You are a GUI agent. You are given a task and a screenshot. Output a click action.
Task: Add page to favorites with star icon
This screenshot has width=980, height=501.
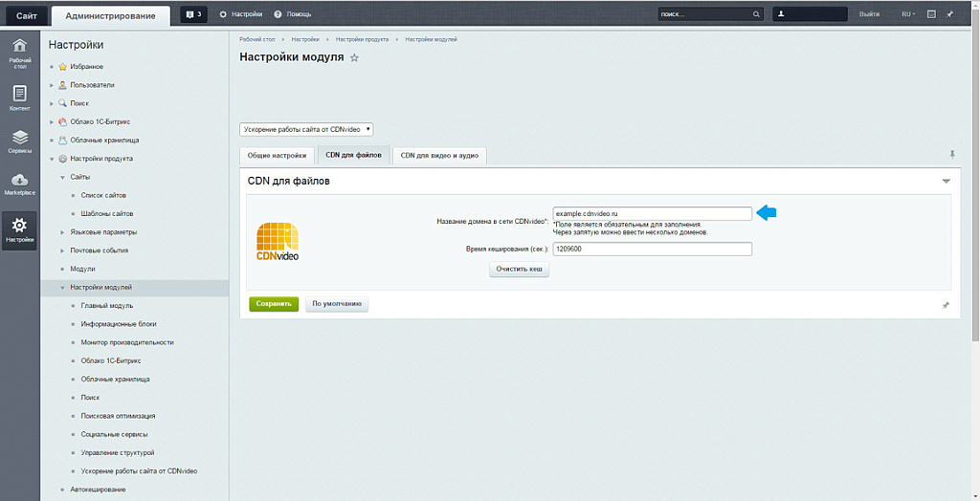354,57
